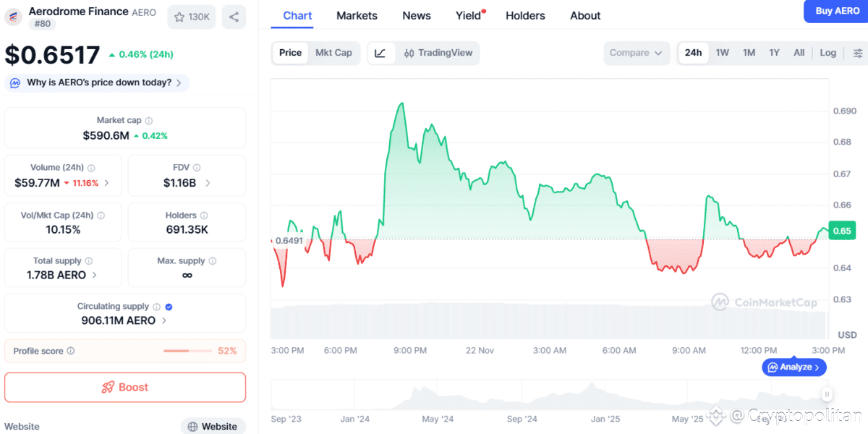Image resolution: width=868 pixels, height=434 pixels.
Task: Click market cap info icon
Action: (x=149, y=121)
